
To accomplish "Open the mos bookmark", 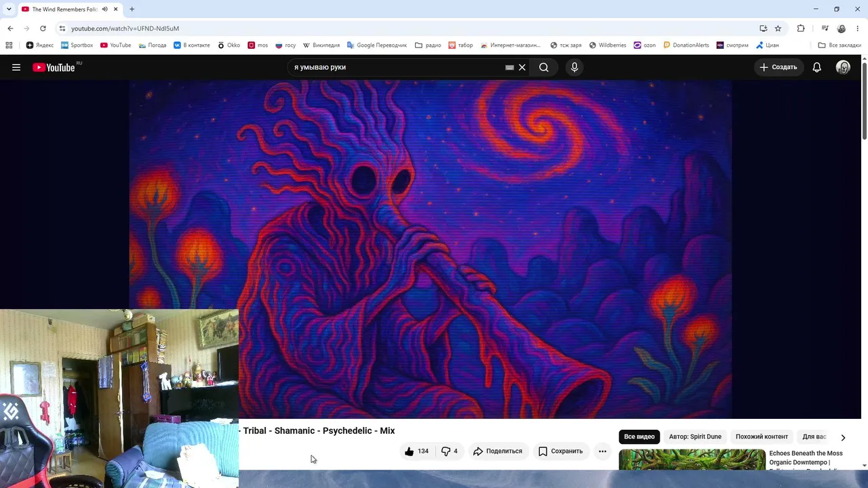I will (x=258, y=45).
